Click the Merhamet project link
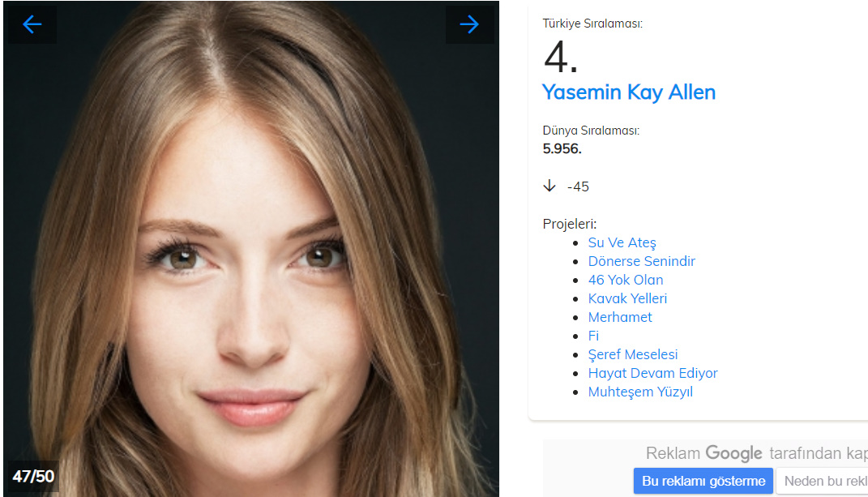 click(x=620, y=317)
